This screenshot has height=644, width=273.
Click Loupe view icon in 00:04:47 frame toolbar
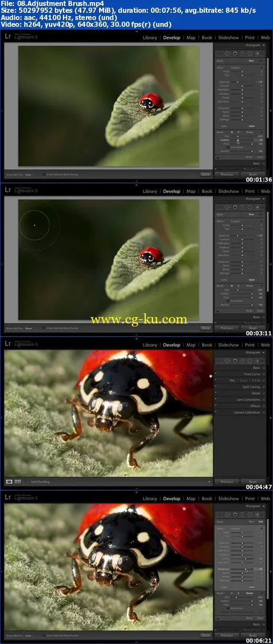point(9,482)
